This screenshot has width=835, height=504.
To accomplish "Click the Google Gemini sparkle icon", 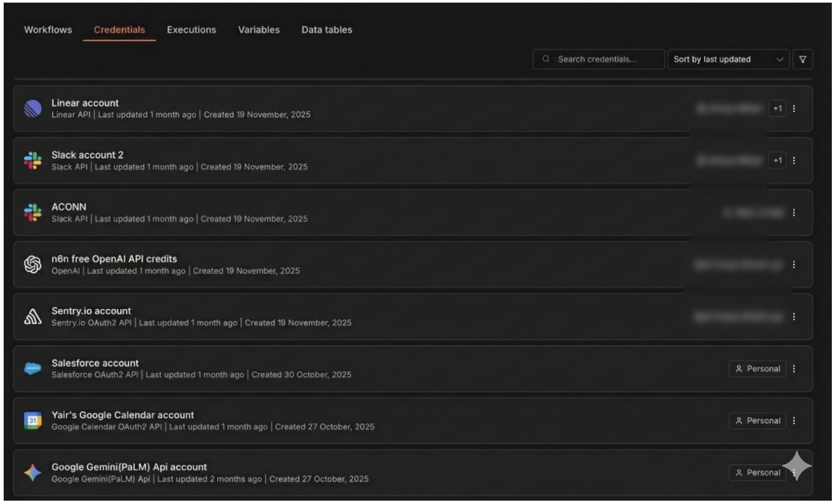I will [32, 473].
